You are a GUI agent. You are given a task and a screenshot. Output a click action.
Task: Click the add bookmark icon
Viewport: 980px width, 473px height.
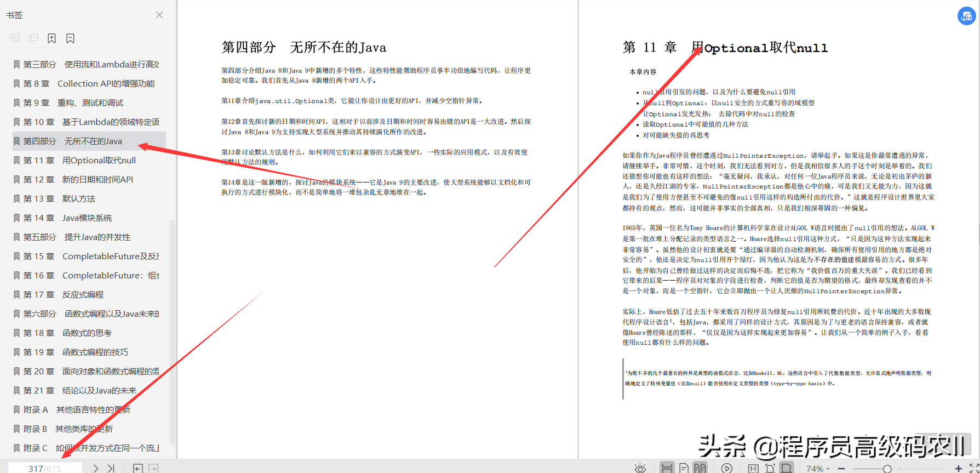(51, 38)
